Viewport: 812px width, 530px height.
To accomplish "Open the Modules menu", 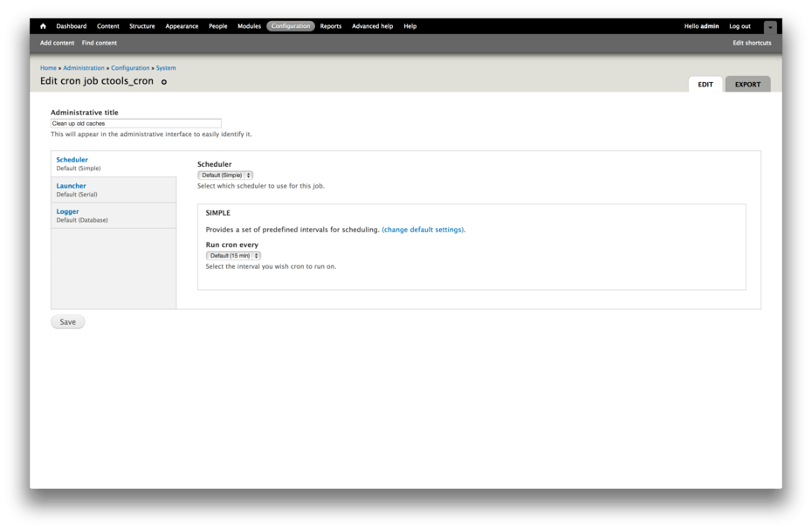I will pos(249,26).
